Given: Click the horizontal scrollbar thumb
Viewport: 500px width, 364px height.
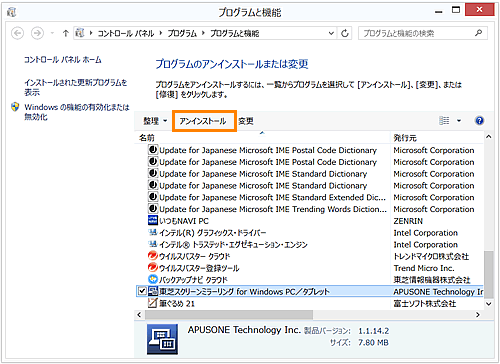Looking at the screenshot, I should [229, 315].
